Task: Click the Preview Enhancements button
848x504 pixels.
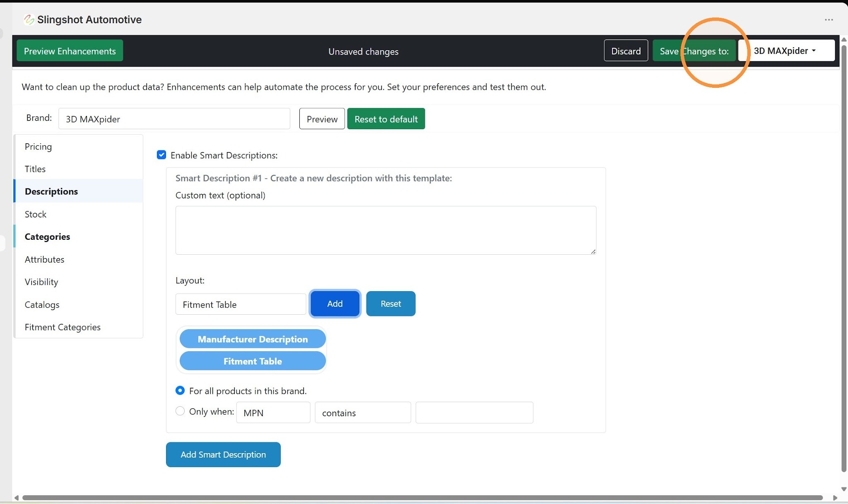Action: (x=70, y=51)
